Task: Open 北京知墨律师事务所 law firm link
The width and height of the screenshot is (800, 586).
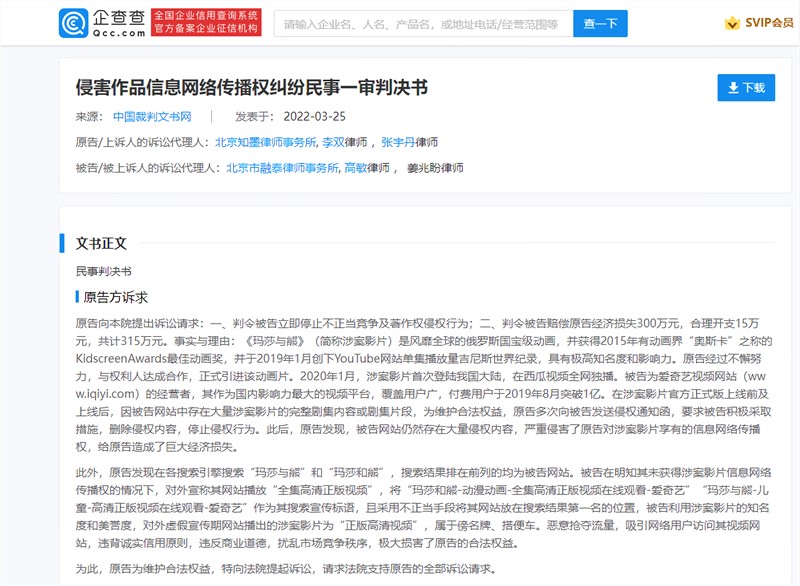Action: point(265,142)
